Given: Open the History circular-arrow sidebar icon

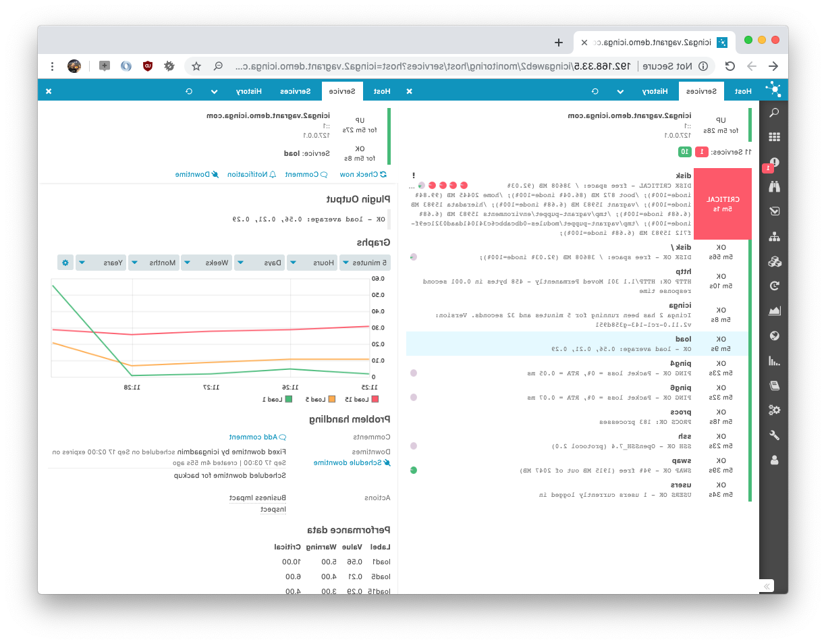Looking at the screenshot, I should 774,286.
